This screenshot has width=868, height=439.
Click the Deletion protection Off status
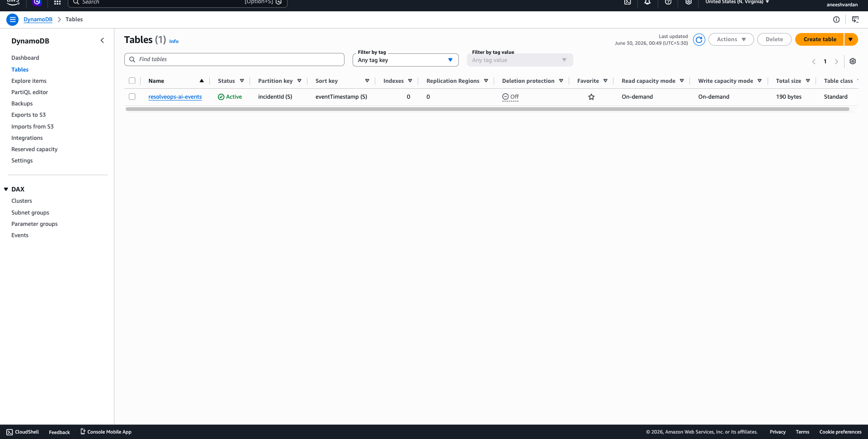coord(510,97)
